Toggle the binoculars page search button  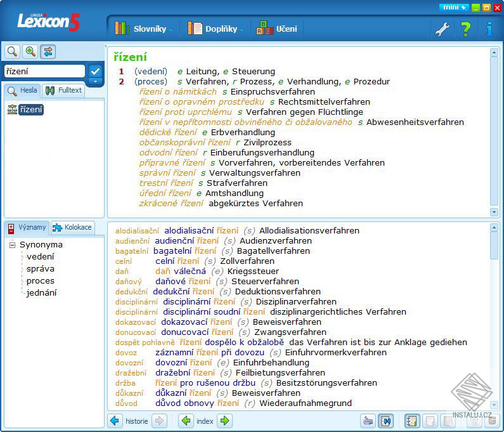(385, 421)
